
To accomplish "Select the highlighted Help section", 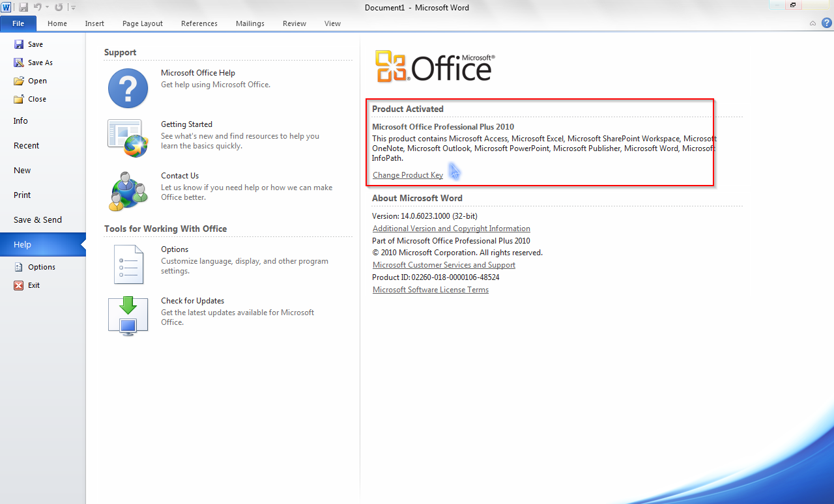I will coord(42,245).
